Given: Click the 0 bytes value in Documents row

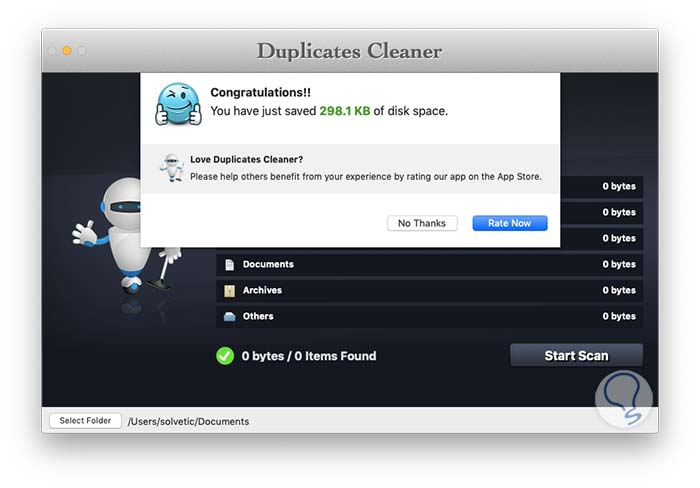Looking at the screenshot, I should pos(619,264).
